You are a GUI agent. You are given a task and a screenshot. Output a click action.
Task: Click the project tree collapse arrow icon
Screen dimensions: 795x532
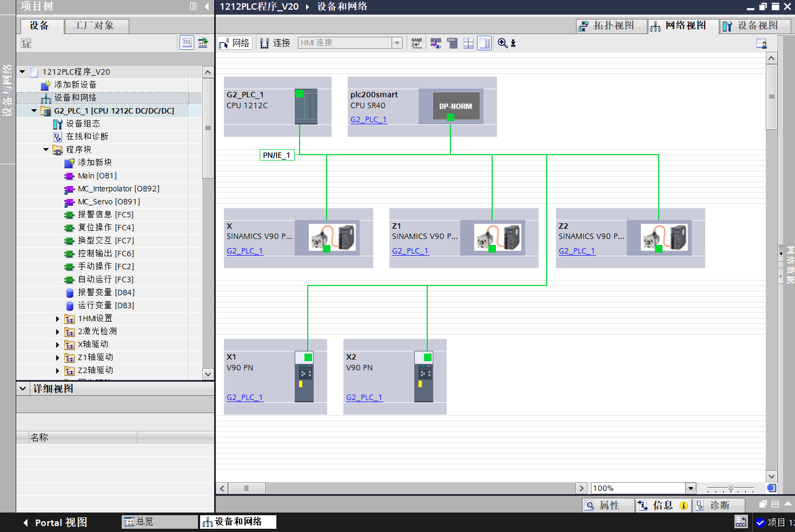pos(207,6)
